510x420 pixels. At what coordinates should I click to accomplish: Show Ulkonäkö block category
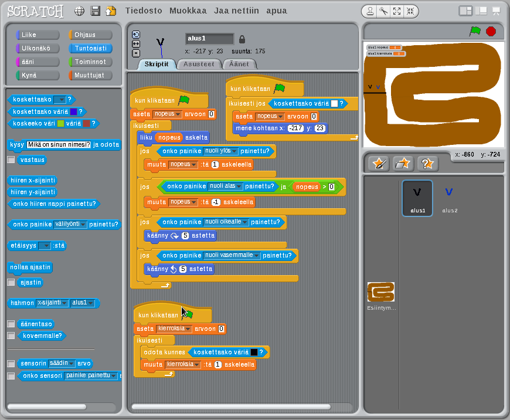pyautogui.click(x=38, y=48)
